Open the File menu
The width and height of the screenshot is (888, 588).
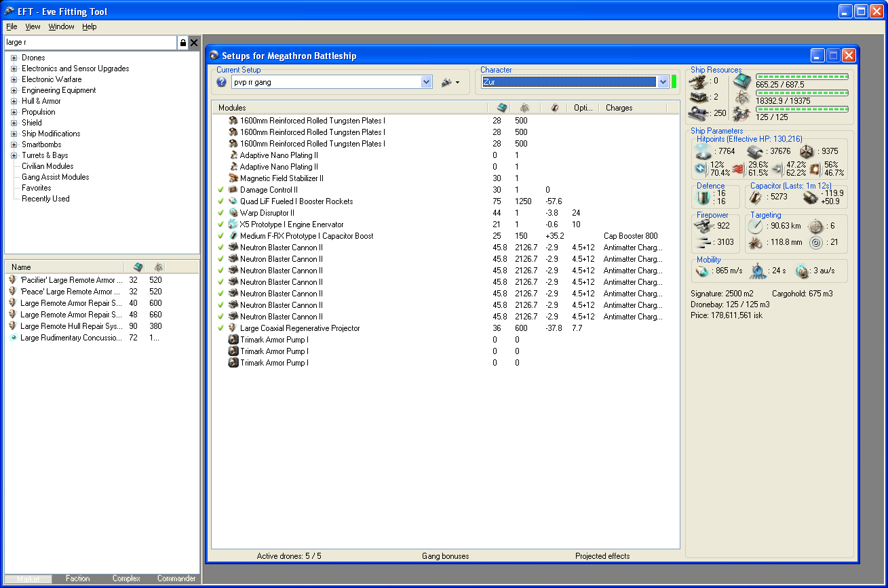(12, 26)
